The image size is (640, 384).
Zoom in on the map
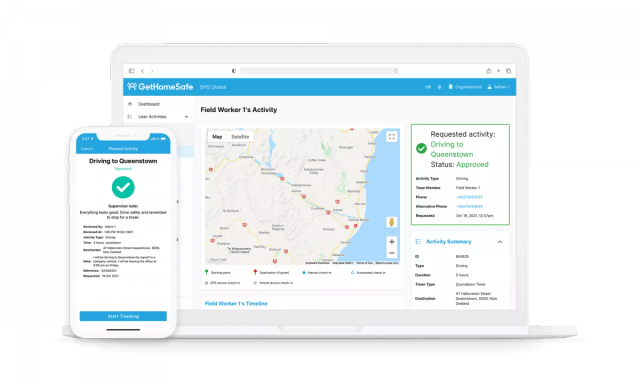click(391, 242)
